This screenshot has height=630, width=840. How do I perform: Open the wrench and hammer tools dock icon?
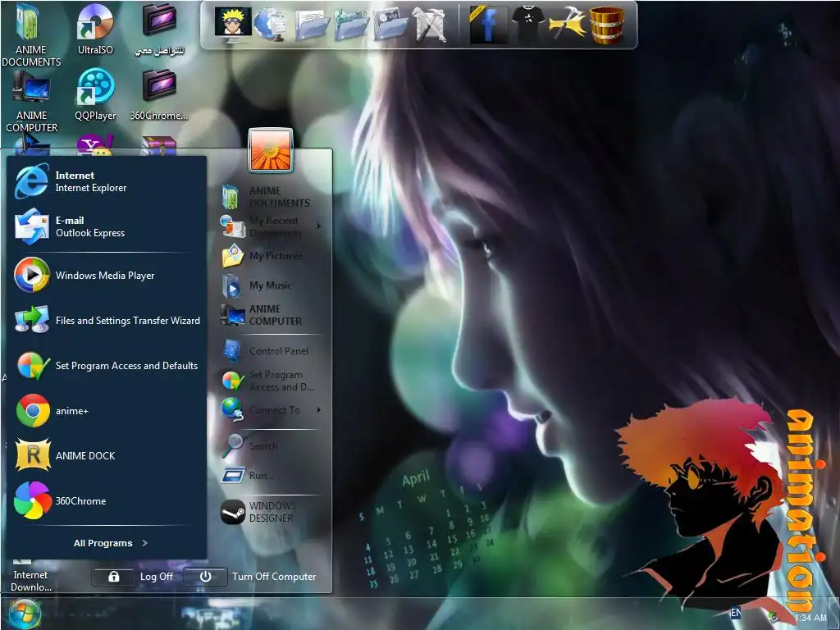click(429, 25)
